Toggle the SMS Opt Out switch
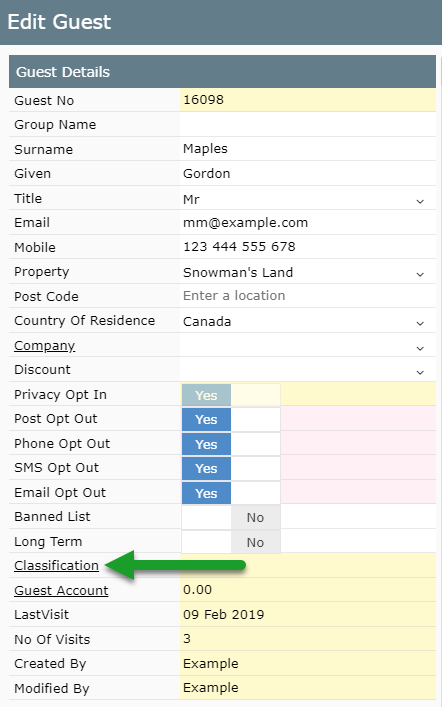Screen dimensions: 442x707 [x=231, y=468]
